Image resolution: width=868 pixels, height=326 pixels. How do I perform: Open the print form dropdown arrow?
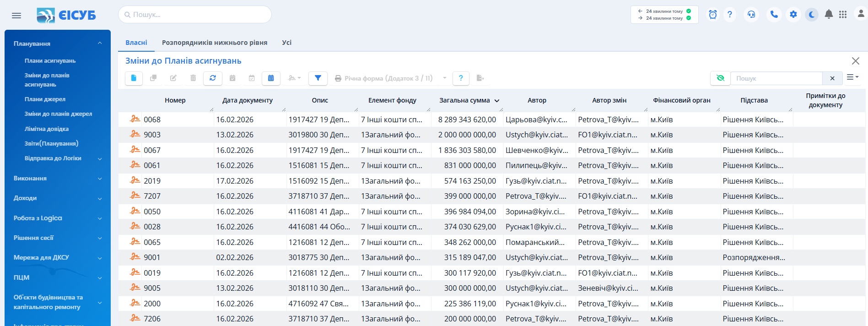[444, 78]
